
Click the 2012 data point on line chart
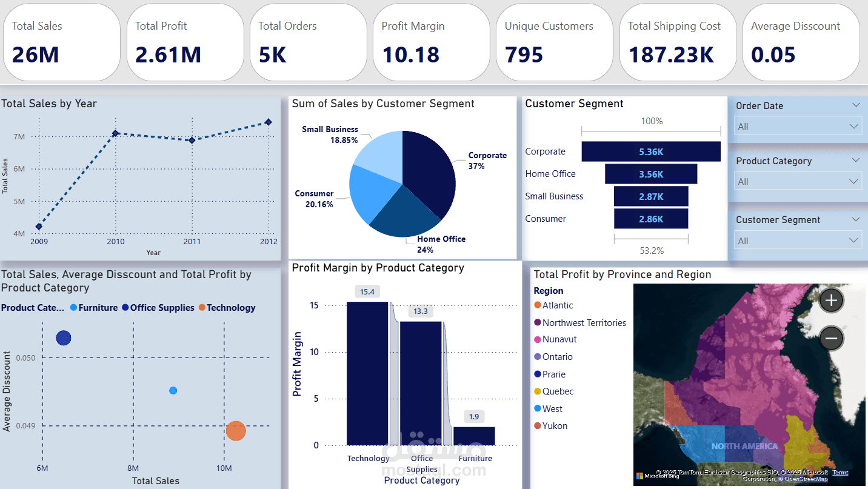(x=269, y=122)
